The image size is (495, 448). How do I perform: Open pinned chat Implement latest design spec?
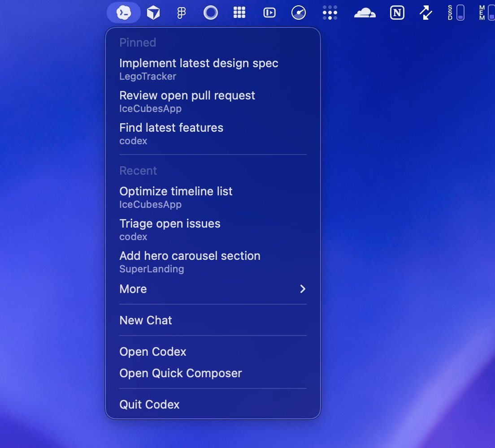(213, 69)
